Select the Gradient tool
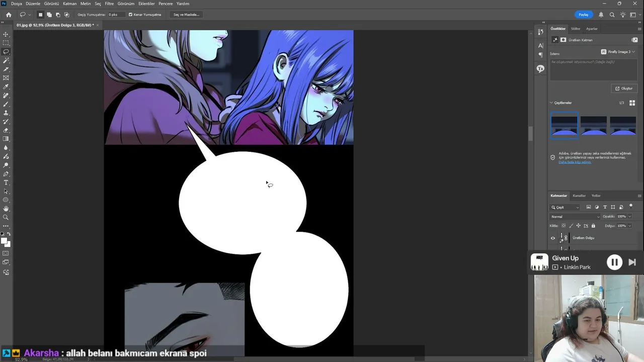Screen dimensions: 644x362 click(6, 139)
